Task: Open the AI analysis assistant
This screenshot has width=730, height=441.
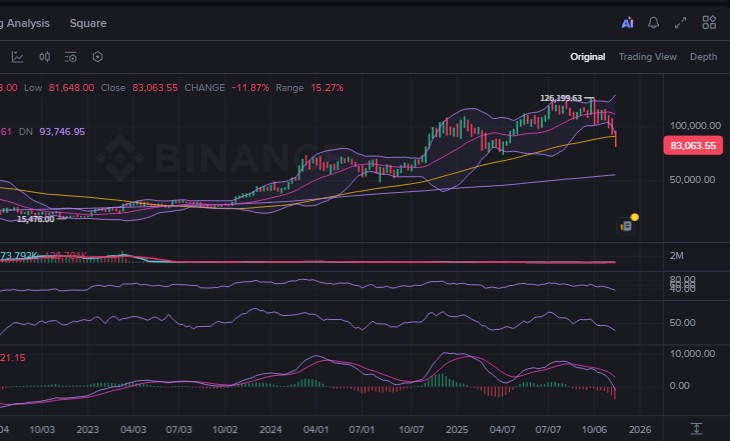Action: [x=627, y=22]
